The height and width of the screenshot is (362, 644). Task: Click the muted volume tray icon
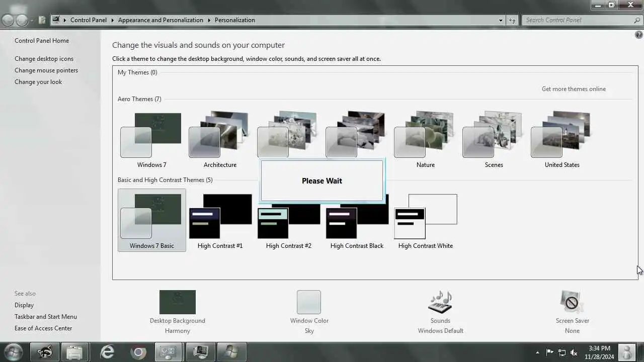pyautogui.click(x=574, y=352)
